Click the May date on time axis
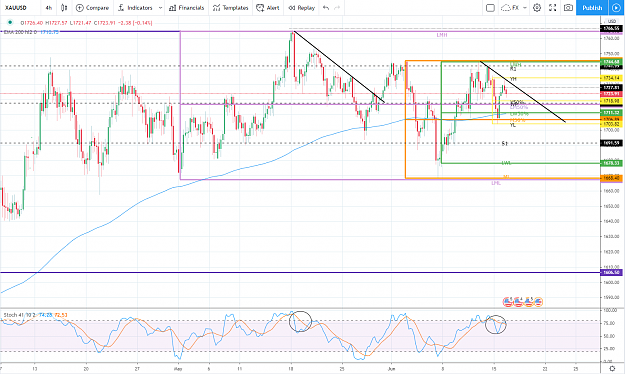This screenshot has height=374, width=625. point(178,369)
